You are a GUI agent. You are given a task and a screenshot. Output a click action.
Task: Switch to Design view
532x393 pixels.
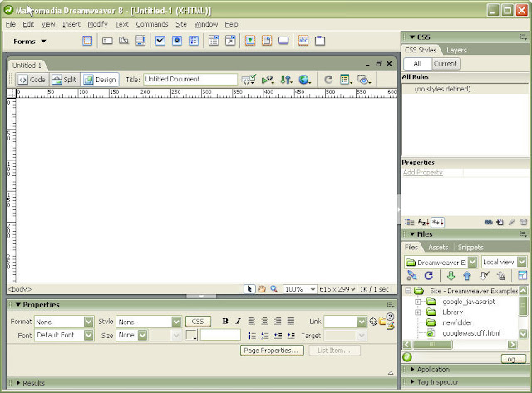100,80
